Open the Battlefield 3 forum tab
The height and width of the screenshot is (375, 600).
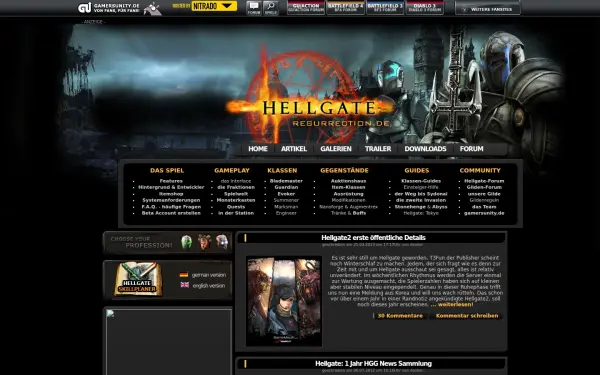click(385, 8)
